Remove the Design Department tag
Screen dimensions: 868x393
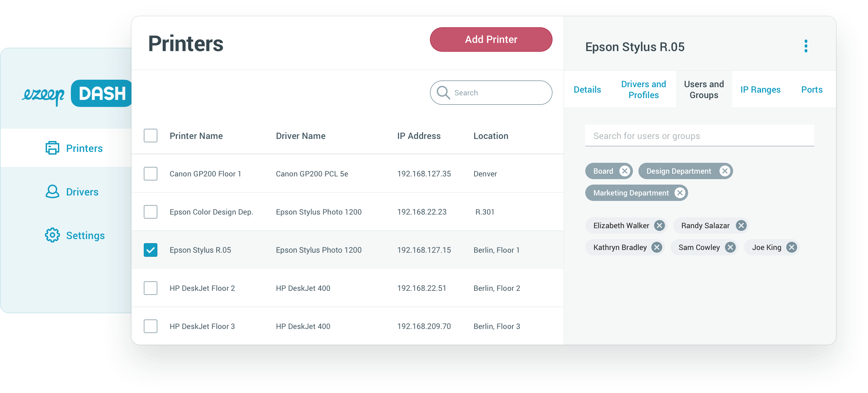pos(725,171)
